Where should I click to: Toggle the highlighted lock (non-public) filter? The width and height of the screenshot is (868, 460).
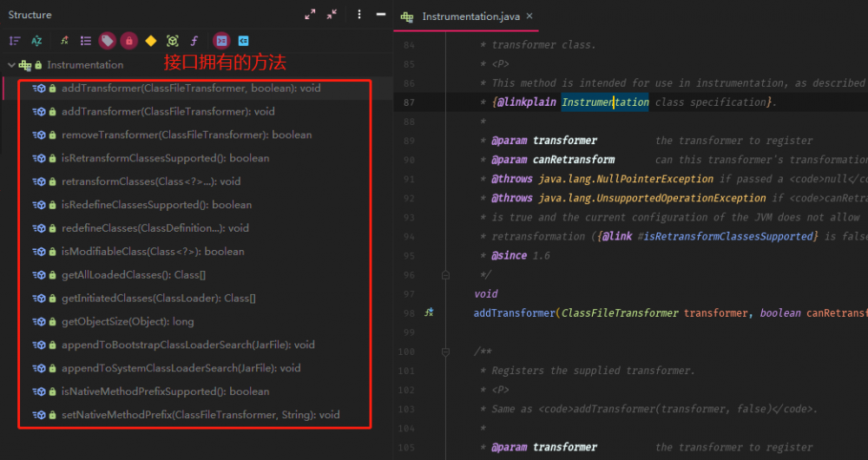128,41
